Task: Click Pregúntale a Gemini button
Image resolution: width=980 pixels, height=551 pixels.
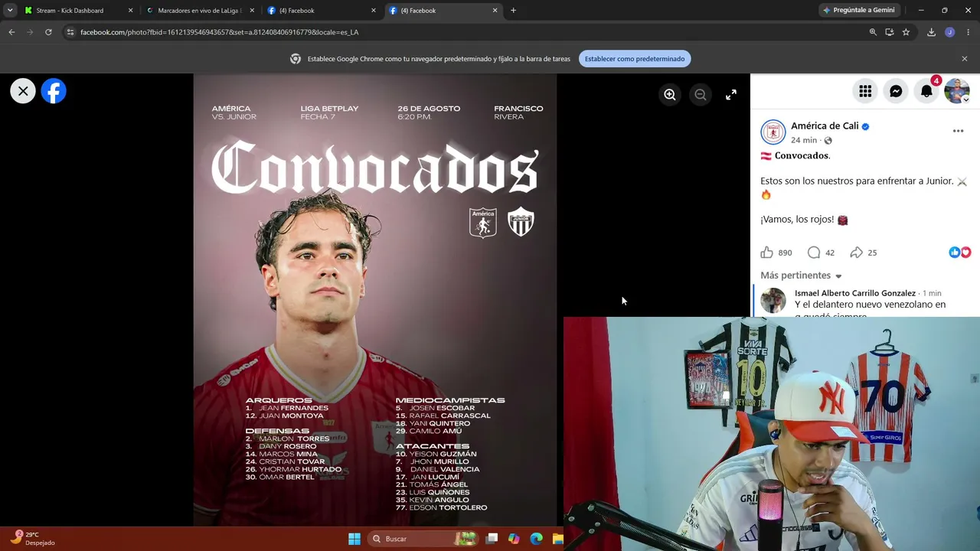Action: click(x=859, y=11)
